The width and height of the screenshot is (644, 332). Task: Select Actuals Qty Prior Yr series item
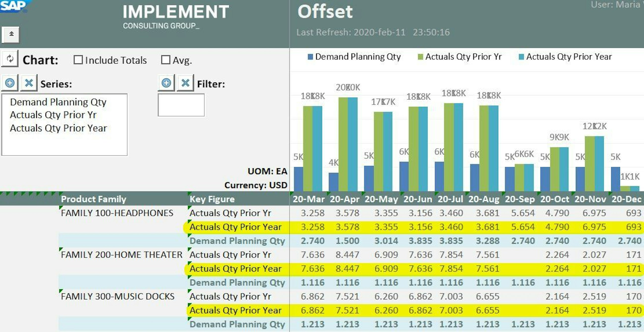point(53,115)
